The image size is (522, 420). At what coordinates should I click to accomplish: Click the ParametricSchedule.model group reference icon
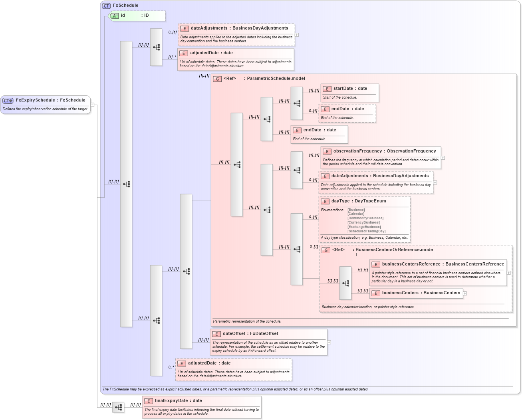217,79
